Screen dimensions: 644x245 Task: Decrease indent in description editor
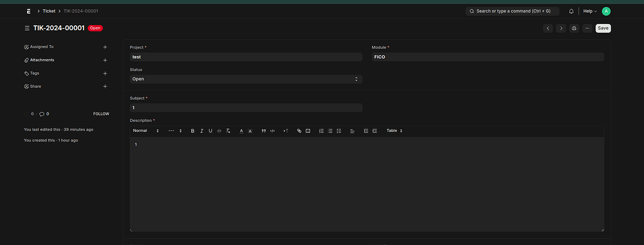coord(366,131)
